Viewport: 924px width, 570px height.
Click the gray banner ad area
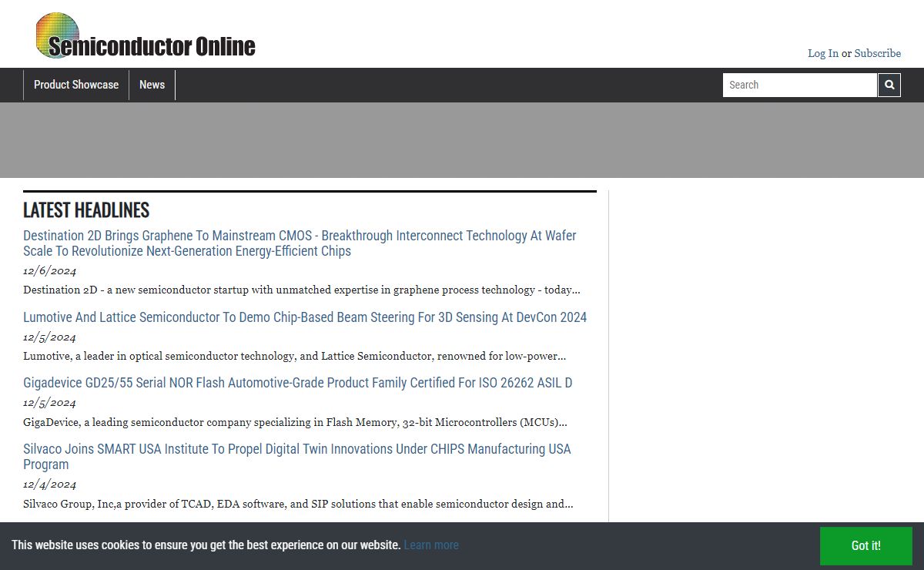coord(462,140)
